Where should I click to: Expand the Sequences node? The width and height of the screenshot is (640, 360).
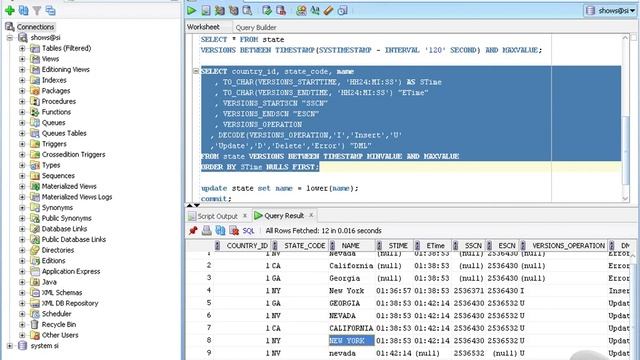pos(22,176)
